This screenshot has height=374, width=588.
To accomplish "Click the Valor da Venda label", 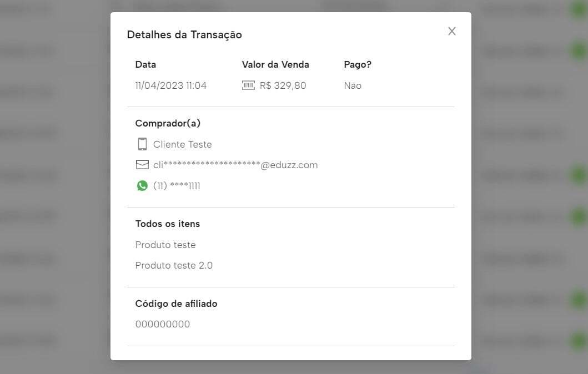I will [275, 64].
